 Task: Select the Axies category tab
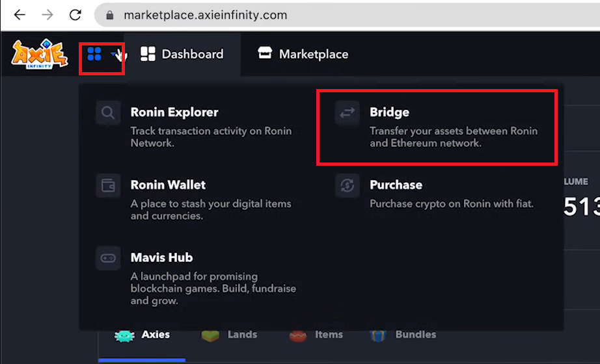(142, 335)
